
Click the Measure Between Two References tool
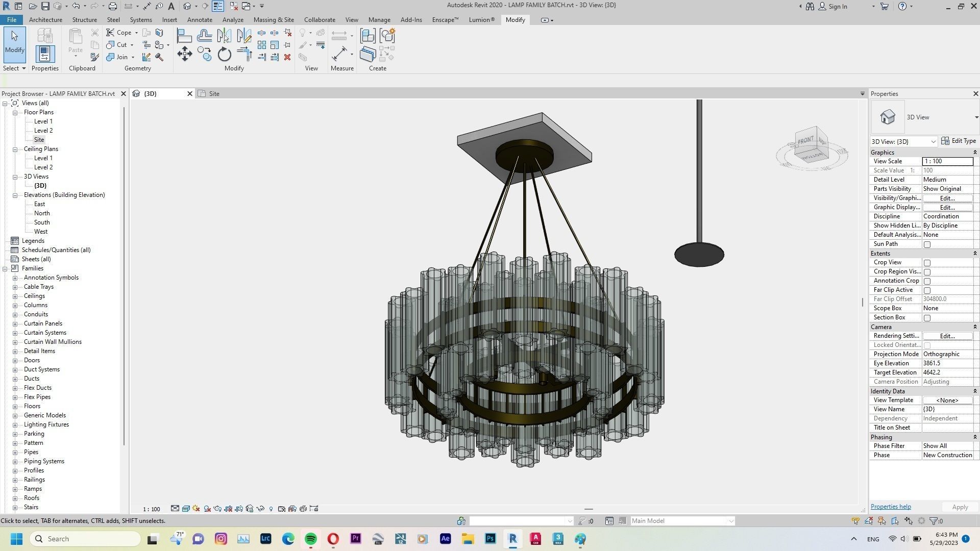pos(339,54)
